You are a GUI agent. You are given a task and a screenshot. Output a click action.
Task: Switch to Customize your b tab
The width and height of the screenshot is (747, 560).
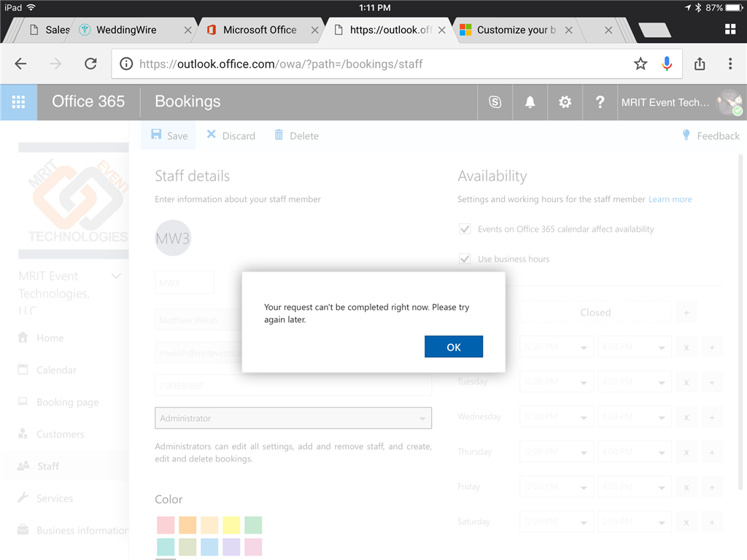pyautogui.click(x=516, y=29)
